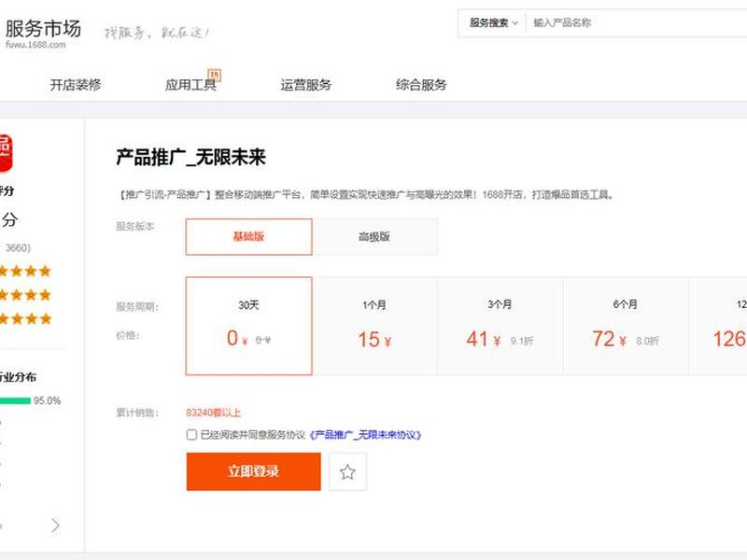Open the 运营服务 menu
Image resolution: width=747 pixels, height=560 pixels.
point(306,85)
